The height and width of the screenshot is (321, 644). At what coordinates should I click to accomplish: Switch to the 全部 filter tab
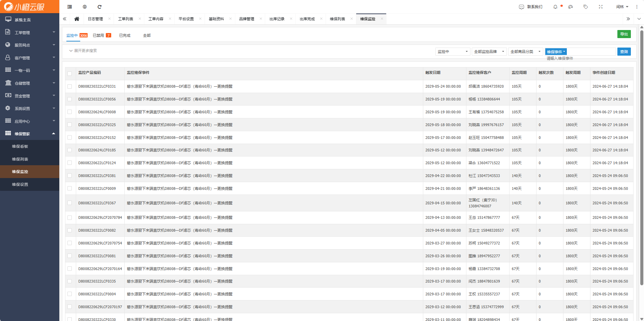pos(147,35)
